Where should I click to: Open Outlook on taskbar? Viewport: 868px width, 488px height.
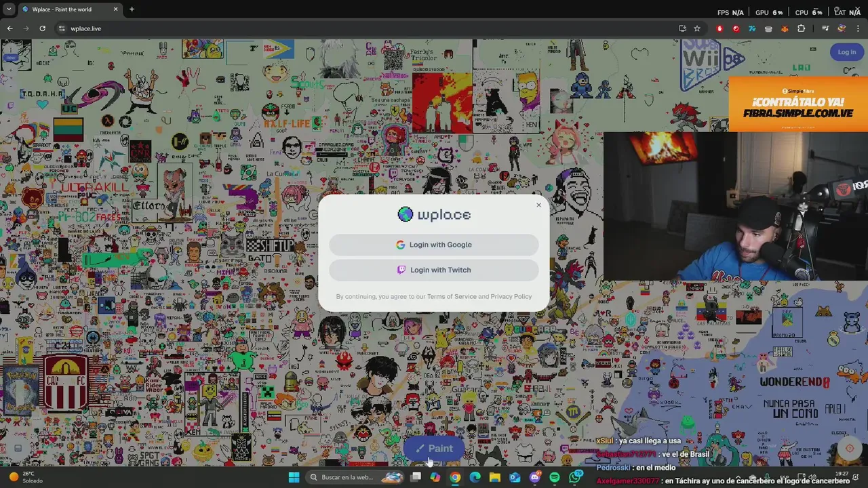pyautogui.click(x=515, y=477)
